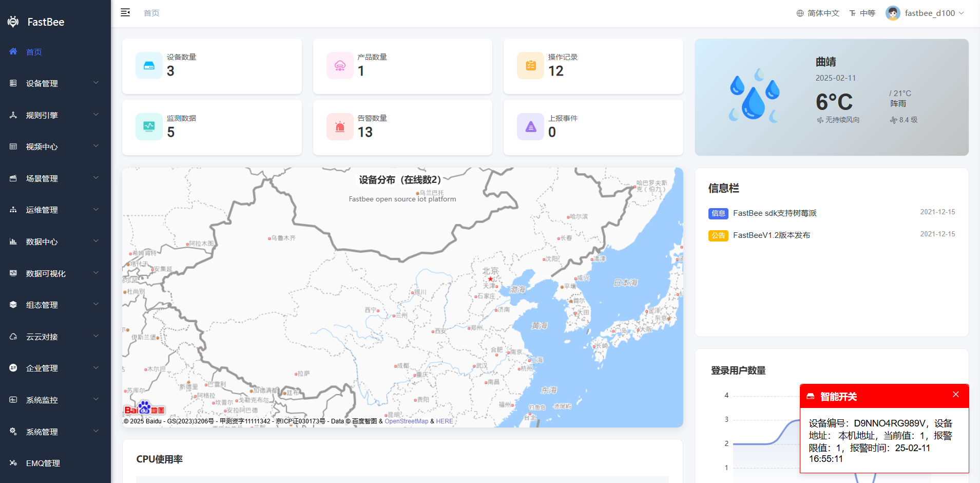Screen dimensions: 980x483
Task: Click the 视频中心 sidebar icon
Action: point(13,146)
